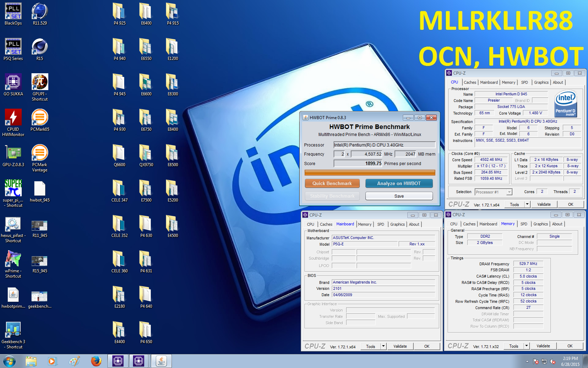Image resolution: width=588 pixels, height=368 pixels.
Task: Open the Q6600 folder
Action: tap(119, 156)
